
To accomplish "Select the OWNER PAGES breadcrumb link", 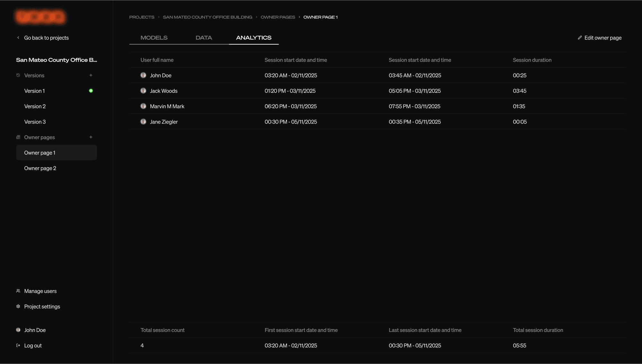I will pos(278,17).
